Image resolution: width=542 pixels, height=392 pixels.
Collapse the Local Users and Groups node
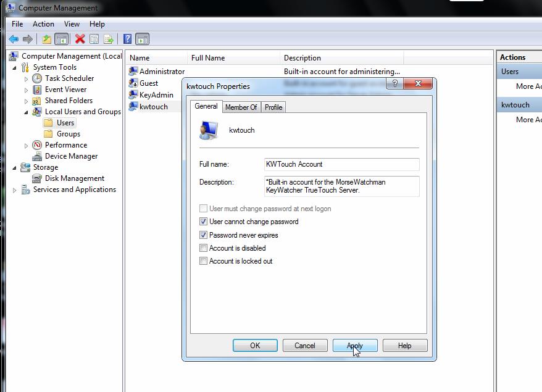point(26,112)
